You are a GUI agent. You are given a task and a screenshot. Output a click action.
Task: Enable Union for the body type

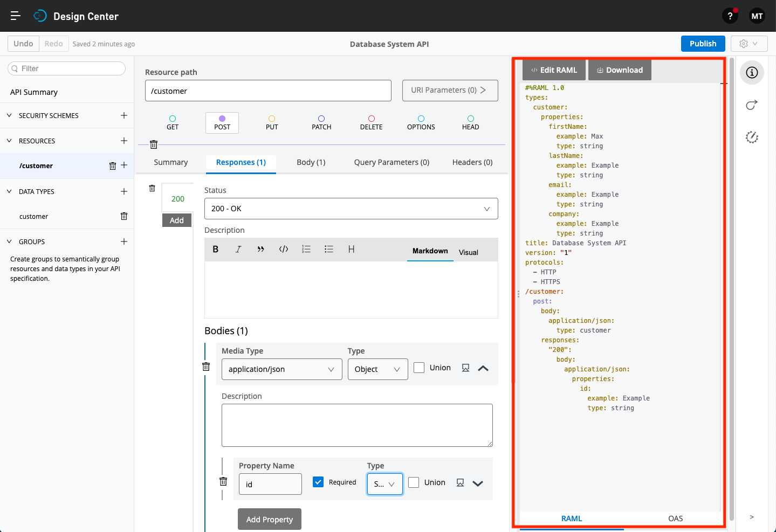(x=419, y=368)
